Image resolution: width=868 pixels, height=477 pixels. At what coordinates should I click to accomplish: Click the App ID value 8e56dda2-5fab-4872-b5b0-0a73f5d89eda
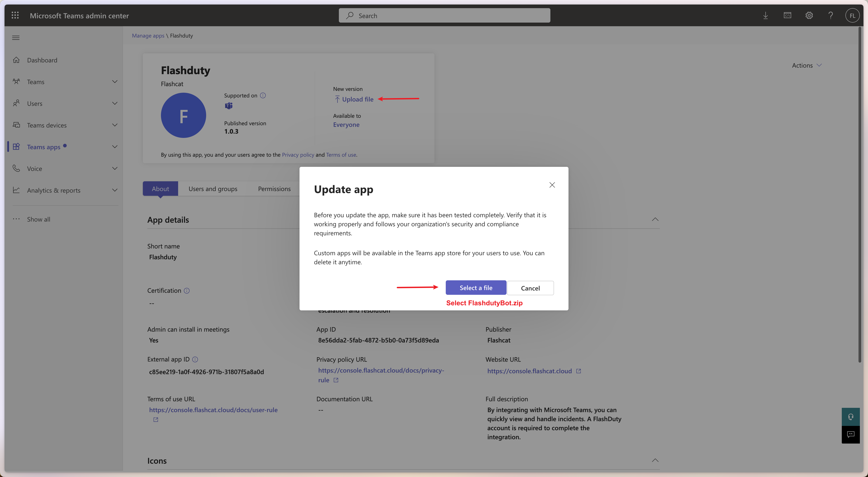(378, 340)
